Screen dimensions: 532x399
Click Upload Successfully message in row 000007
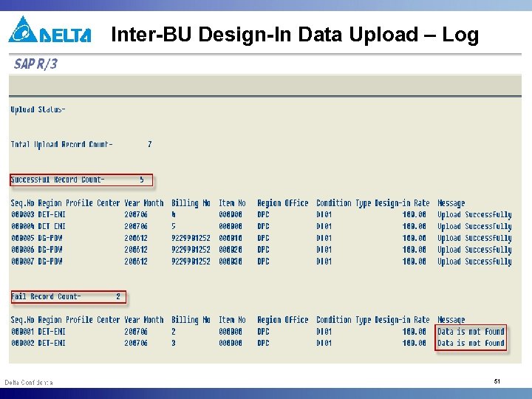(474, 262)
